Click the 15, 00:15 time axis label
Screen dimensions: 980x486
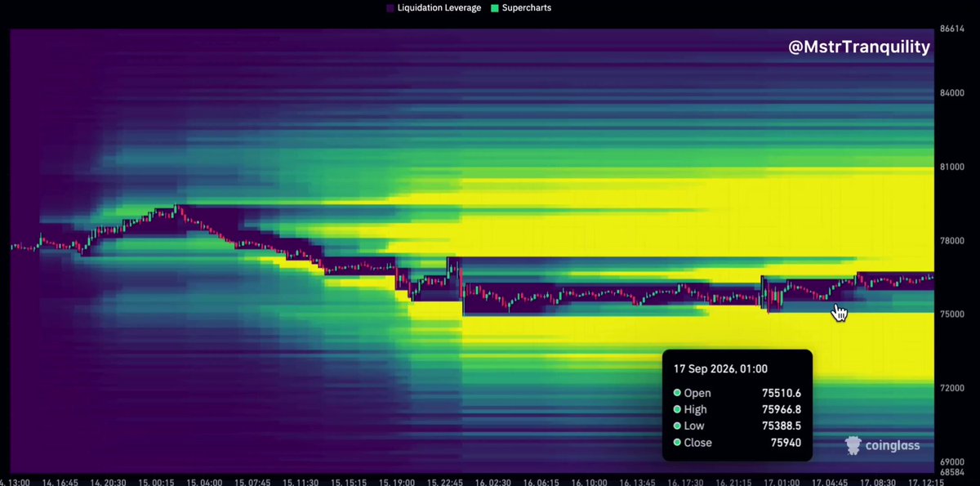pyautogui.click(x=156, y=482)
